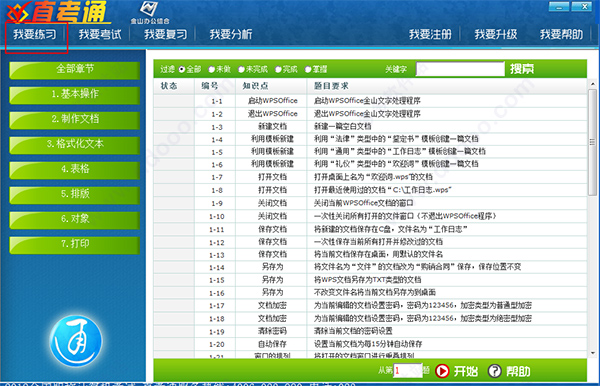The image size is (600, 386).
Task: Click the 编号 column header
Action: (215, 86)
